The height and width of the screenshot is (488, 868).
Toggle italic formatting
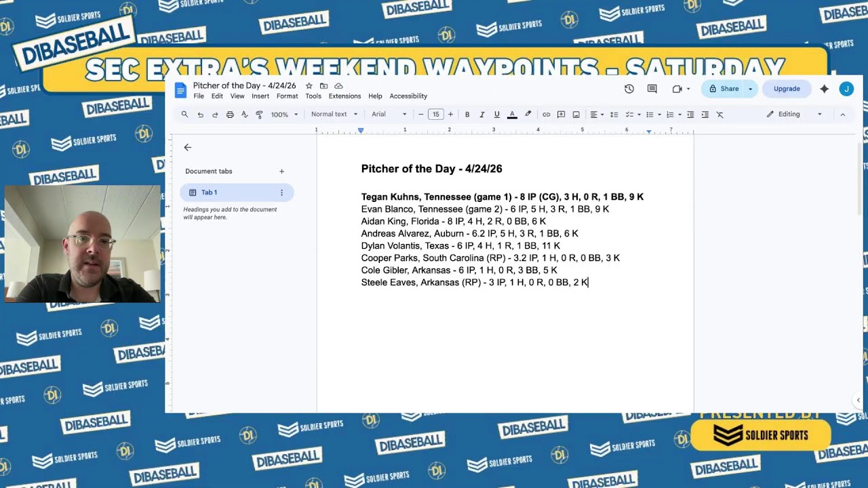(x=482, y=115)
